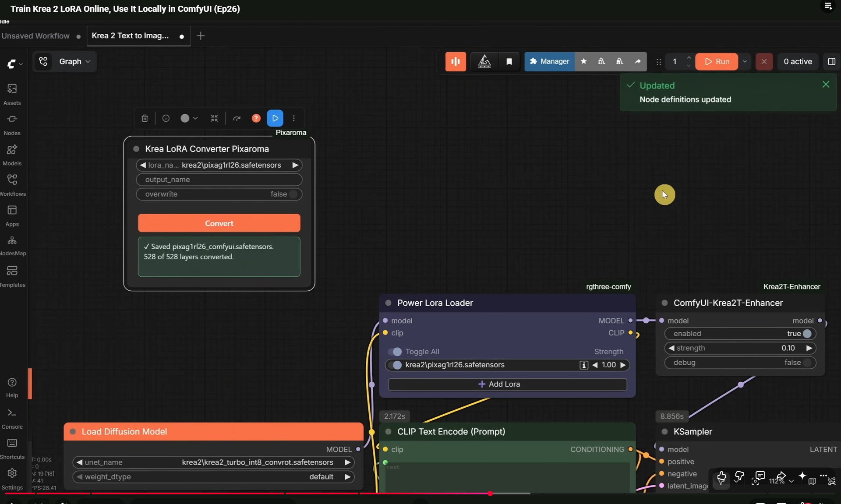Open the Workflows sidebar panel
This screenshot has height=504, width=841.
12,185
